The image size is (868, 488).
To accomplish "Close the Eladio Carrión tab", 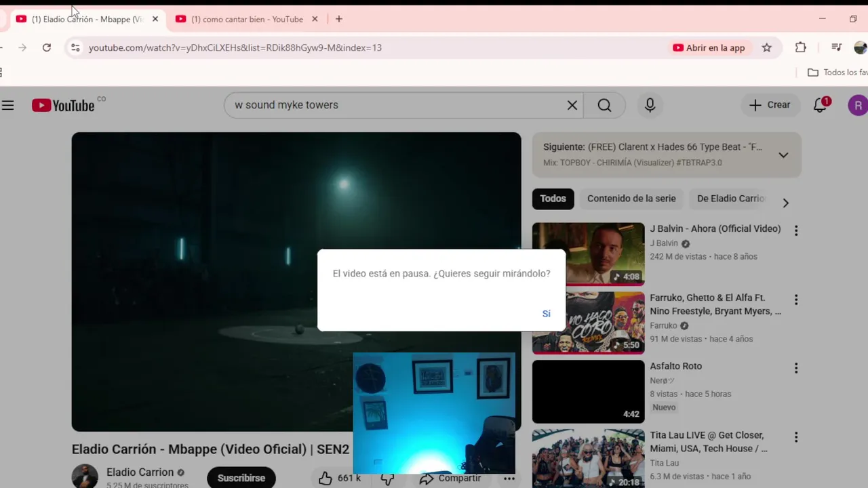I will 155,19.
